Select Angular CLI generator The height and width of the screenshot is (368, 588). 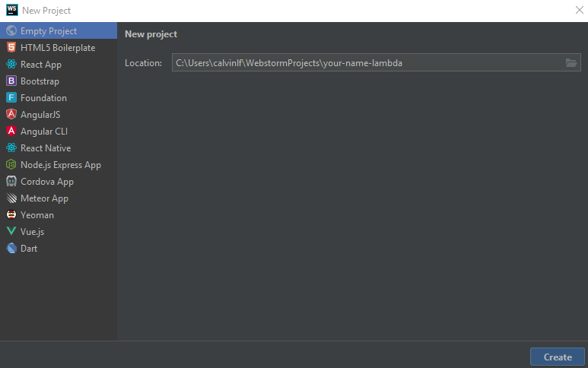[x=59, y=132]
